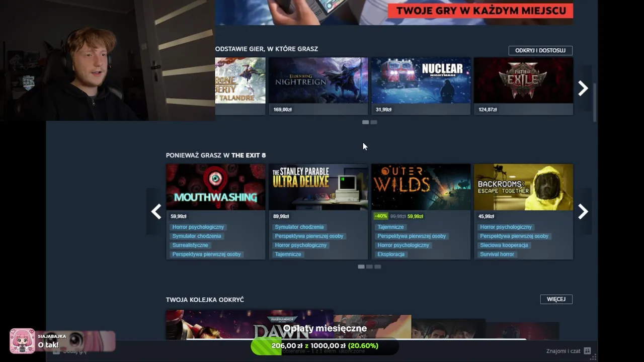Viewport: 644px width, 362px height.
Task: Click the 169,00zł price on Nightreign
Action: 282,110
